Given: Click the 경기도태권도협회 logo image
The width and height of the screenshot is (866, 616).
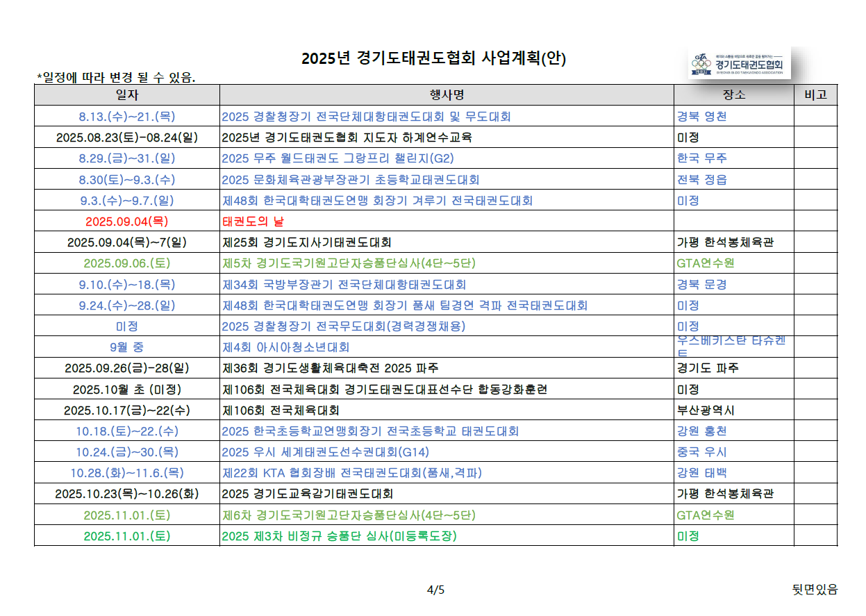Looking at the screenshot, I should click(738, 64).
